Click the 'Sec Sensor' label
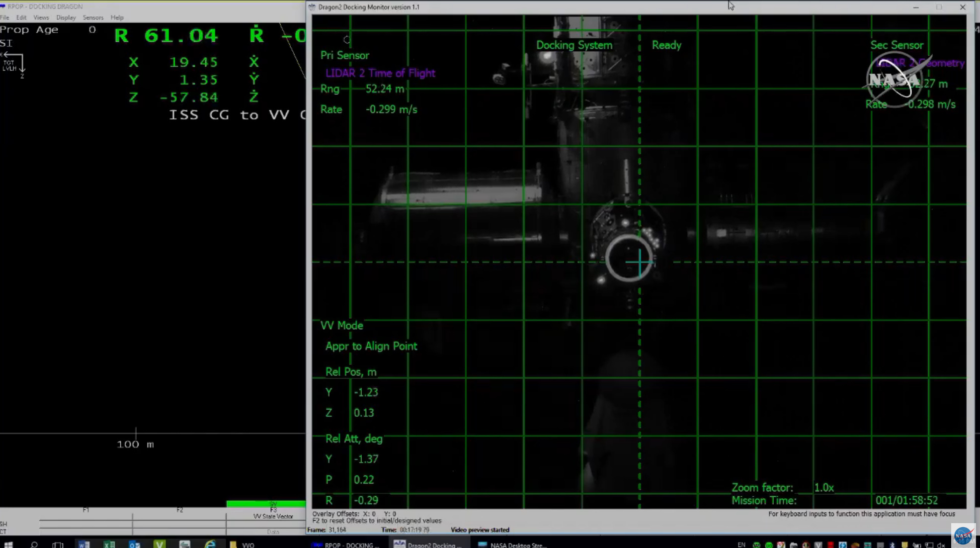This screenshot has height=548, width=980. coord(897,45)
